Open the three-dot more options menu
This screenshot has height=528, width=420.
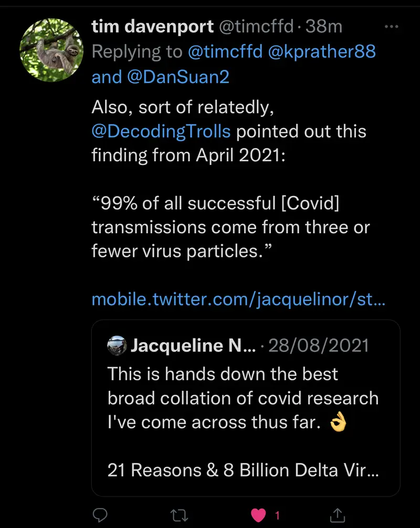392,27
